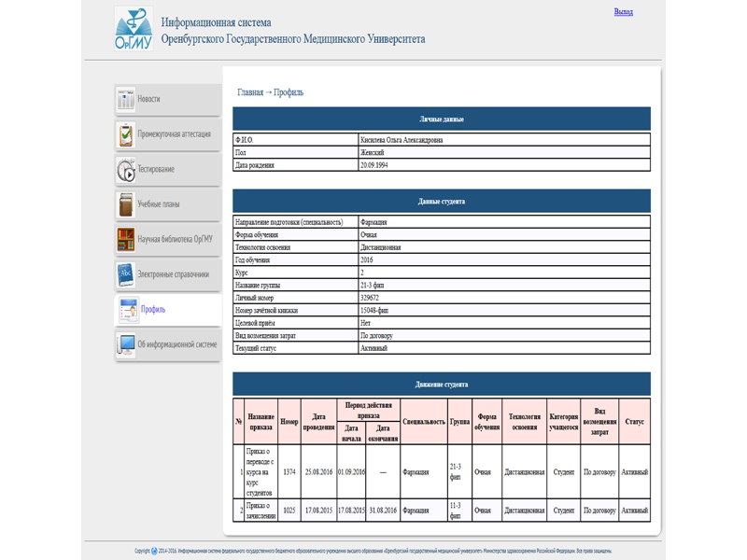Screen dimensions: 747x560
Task: Click the Научная библиотека bookshelf icon
Action: [x=126, y=240]
